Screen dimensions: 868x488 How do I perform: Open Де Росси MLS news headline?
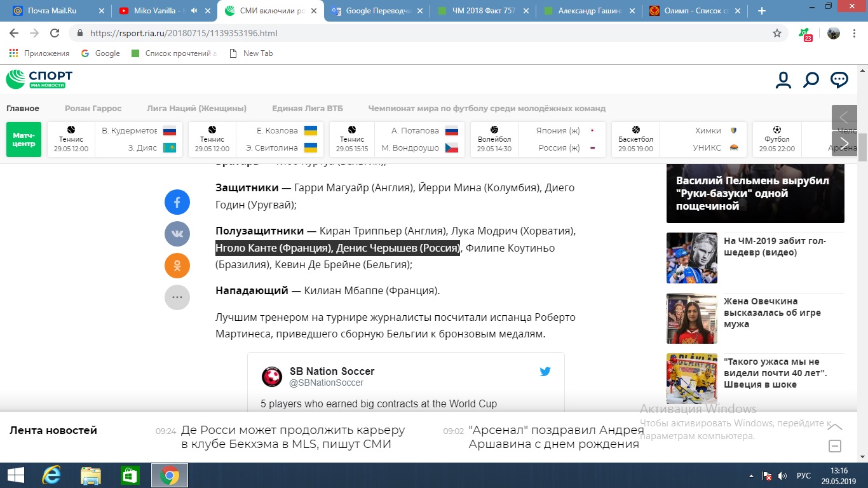[293, 437]
